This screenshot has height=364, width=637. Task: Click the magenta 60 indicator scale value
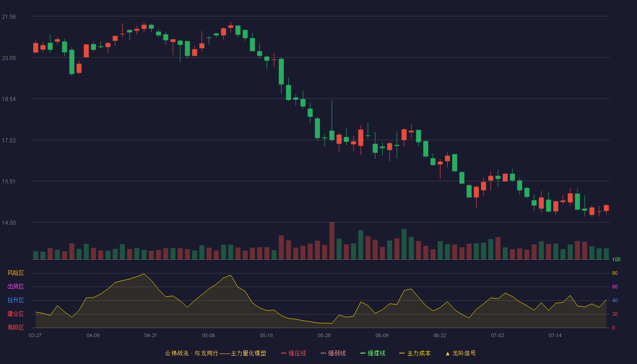615,287
